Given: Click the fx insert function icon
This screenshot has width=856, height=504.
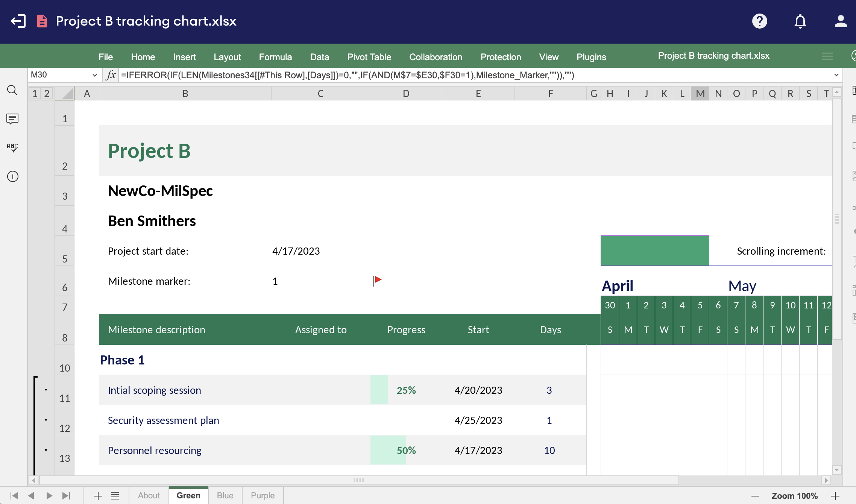Looking at the screenshot, I should click(111, 75).
